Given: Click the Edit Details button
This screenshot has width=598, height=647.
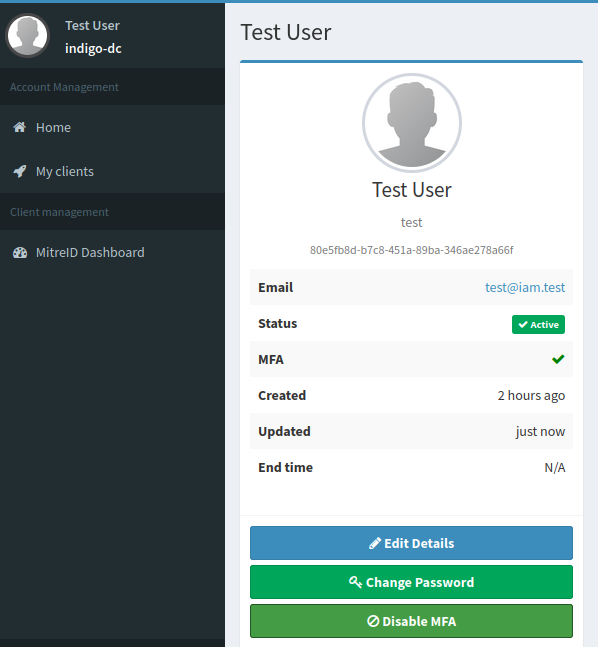Looking at the screenshot, I should click(411, 543).
